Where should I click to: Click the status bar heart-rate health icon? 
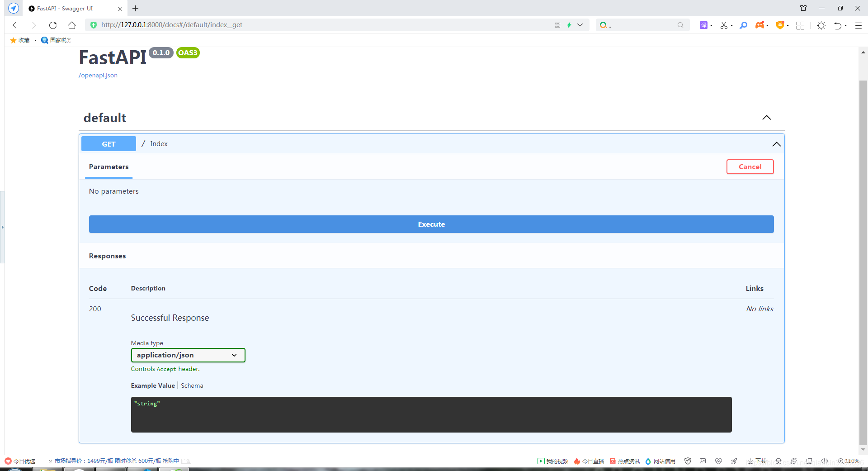click(x=718, y=461)
